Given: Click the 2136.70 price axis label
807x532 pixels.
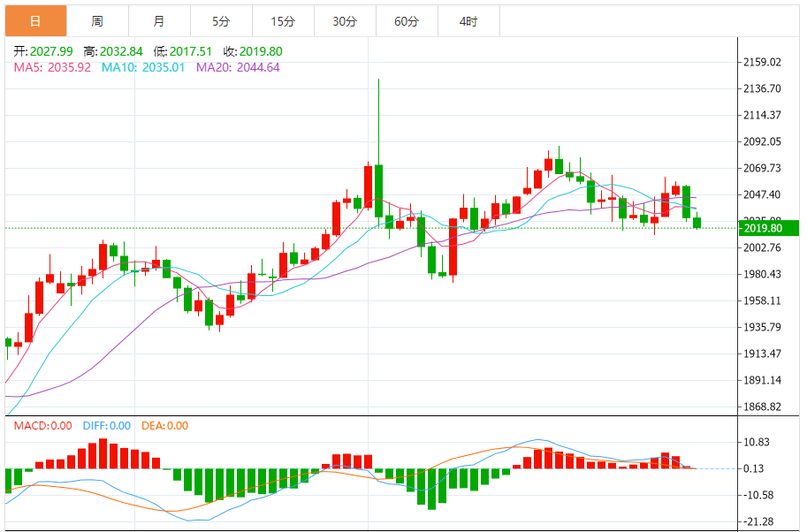Looking at the screenshot, I should (x=762, y=88).
